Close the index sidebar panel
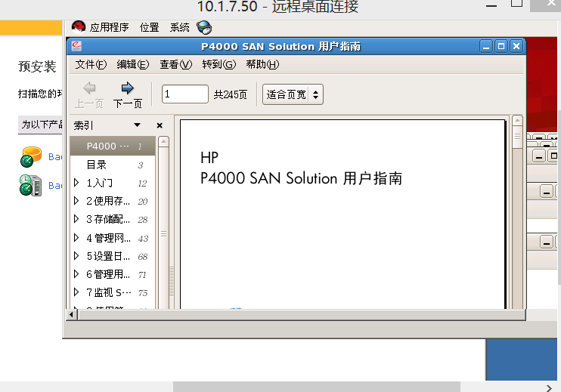 tap(160, 125)
